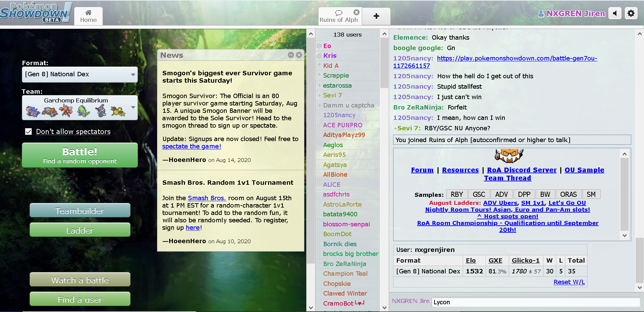Open options via the gear icon
Image resolution: width=644 pixels, height=312 pixels.
631,13
